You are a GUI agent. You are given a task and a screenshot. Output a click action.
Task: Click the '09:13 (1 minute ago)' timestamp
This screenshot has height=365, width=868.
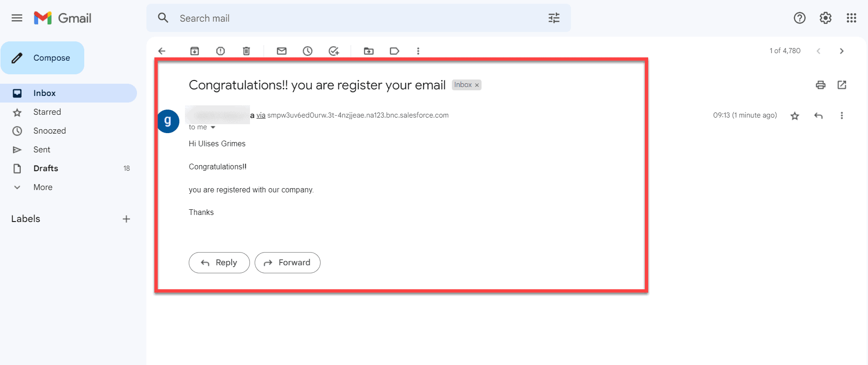coord(745,115)
